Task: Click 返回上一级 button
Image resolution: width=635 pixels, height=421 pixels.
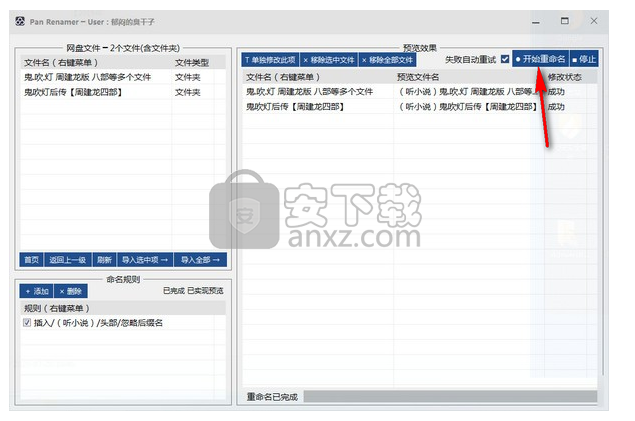Action: coord(68,260)
